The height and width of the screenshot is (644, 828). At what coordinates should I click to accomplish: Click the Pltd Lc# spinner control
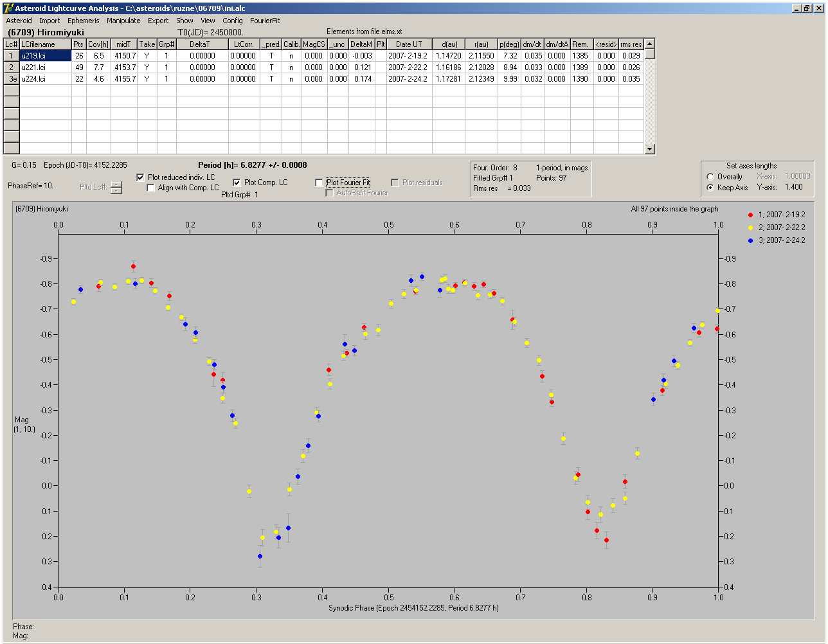point(116,188)
